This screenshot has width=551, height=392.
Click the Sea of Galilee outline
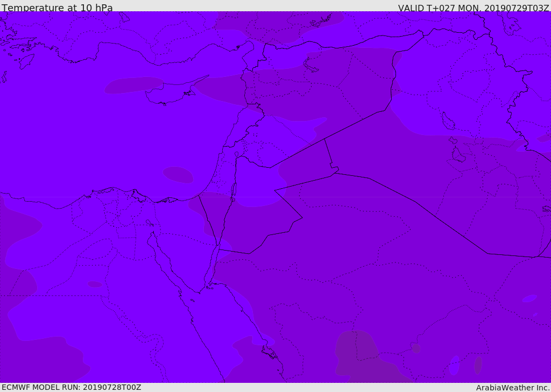point(236,154)
